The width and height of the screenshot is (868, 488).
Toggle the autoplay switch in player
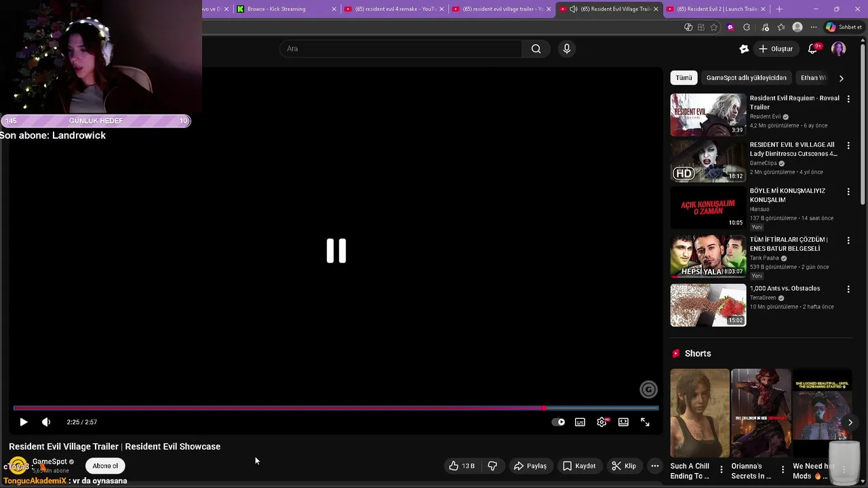click(558, 422)
